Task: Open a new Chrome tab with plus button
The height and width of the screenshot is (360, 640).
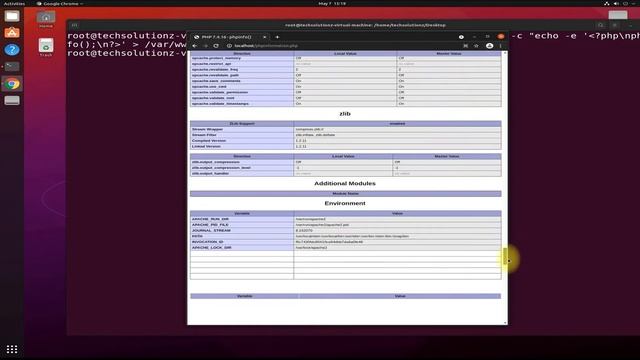Action: [x=277, y=37]
